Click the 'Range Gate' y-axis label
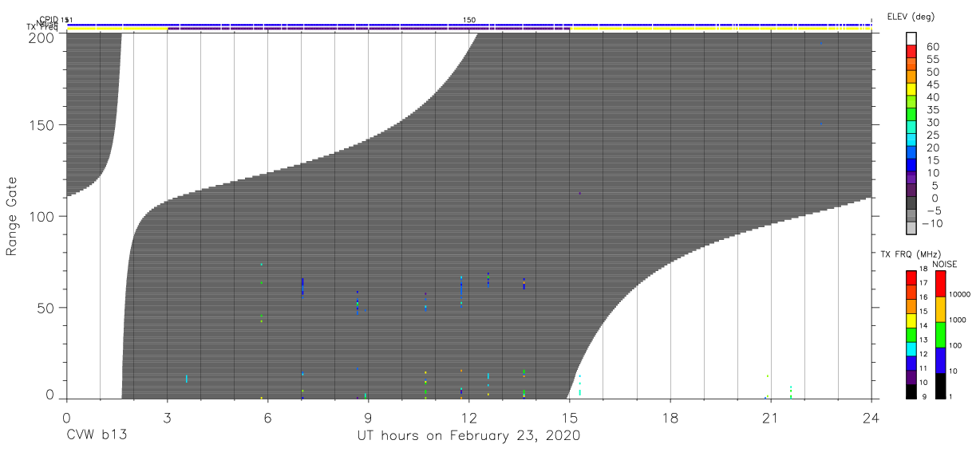Screen dimensions: 980x452 pos(12,217)
